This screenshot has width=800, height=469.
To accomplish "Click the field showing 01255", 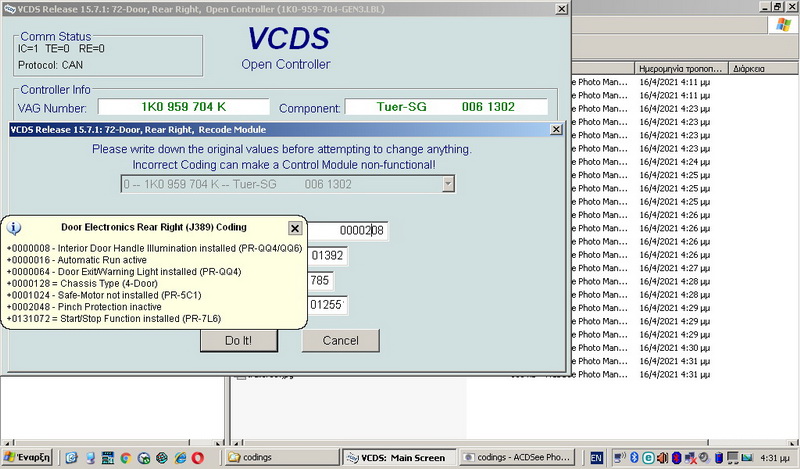I will pyautogui.click(x=328, y=305).
